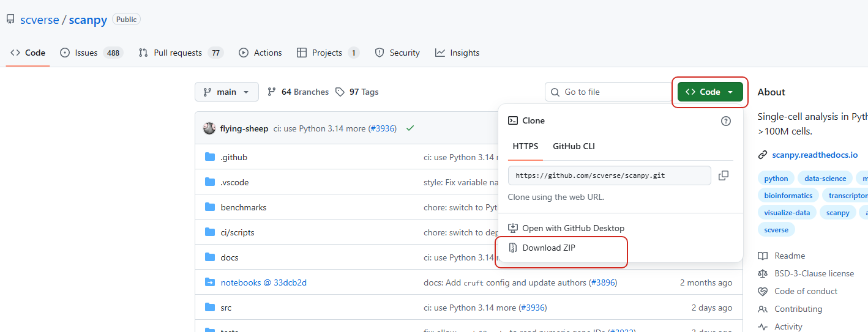Viewport: 868px width, 332px height.
Task: Open the notebooks @ 33dcb2d submodule
Action: [x=264, y=282]
